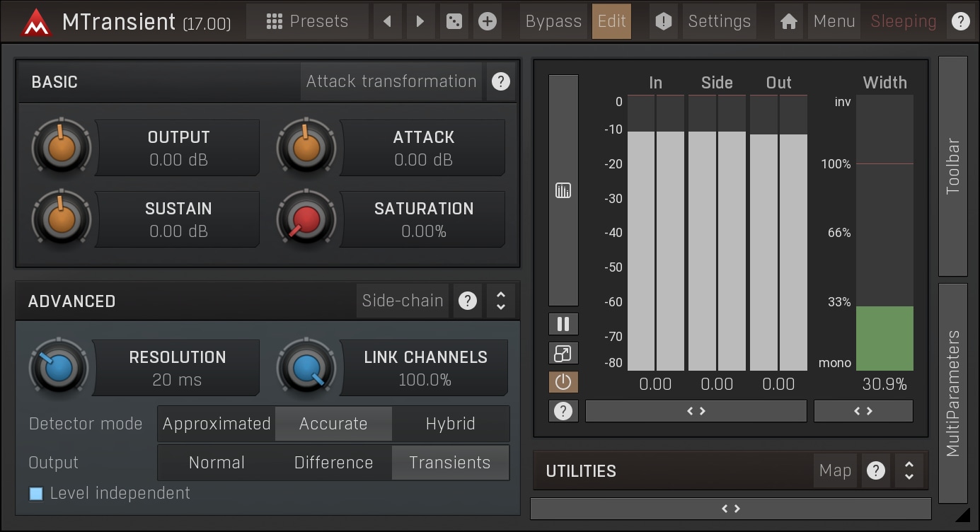Expand the Advanced section arrows
This screenshot has height=532, width=980.
tap(501, 301)
